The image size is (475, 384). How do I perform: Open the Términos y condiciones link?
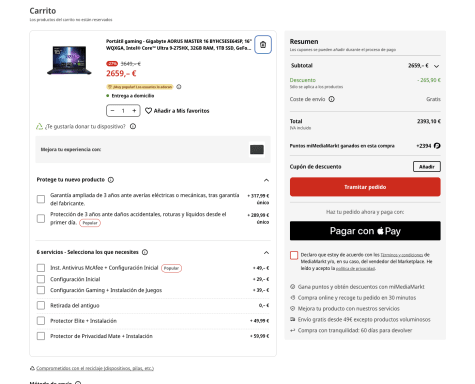pyautogui.click(x=402, y=255)
